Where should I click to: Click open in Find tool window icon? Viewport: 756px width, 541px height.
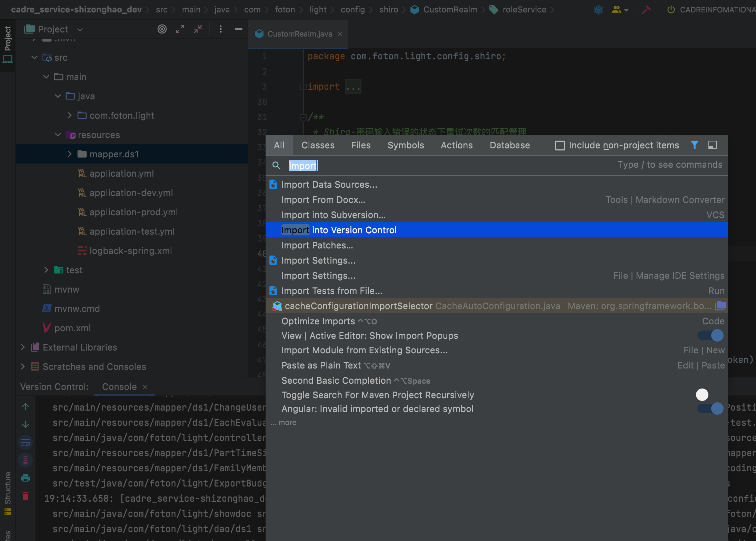click(x=713, y=145)
